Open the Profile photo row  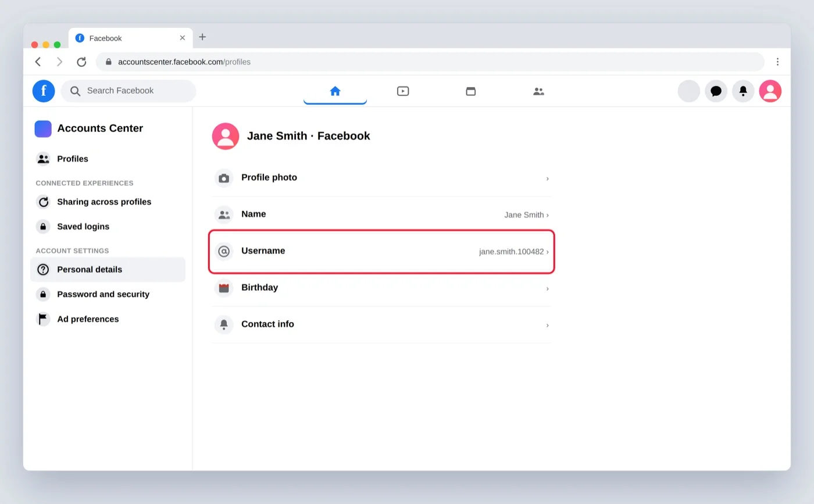[381, 178]
